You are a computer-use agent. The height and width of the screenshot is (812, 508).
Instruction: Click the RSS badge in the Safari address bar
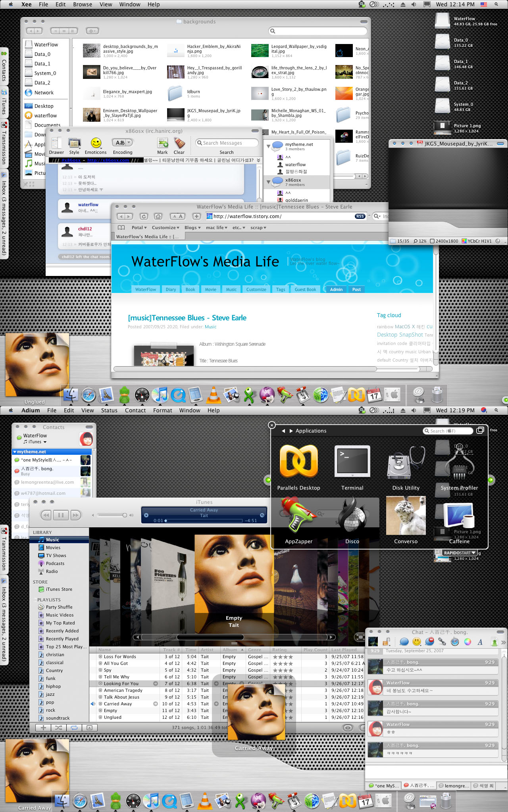(360, 216)
